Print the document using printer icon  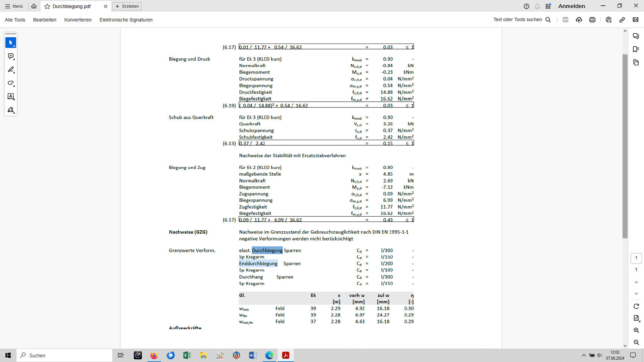pos(592,20)
